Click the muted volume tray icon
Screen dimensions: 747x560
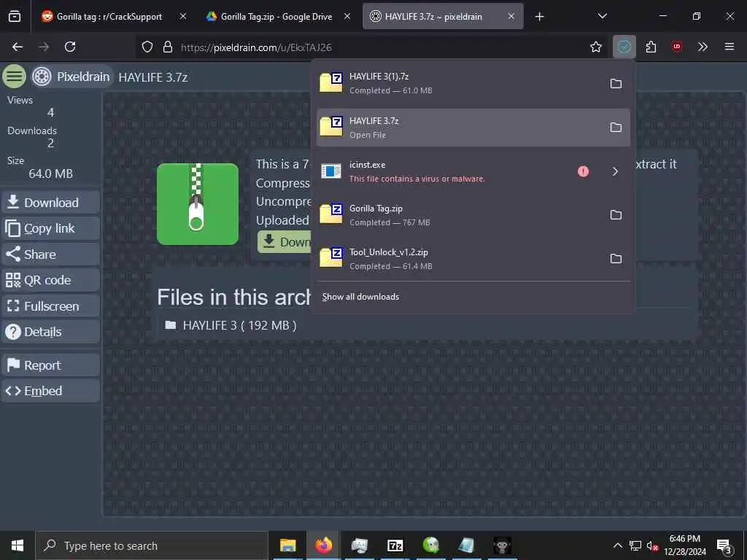(652, 545)
